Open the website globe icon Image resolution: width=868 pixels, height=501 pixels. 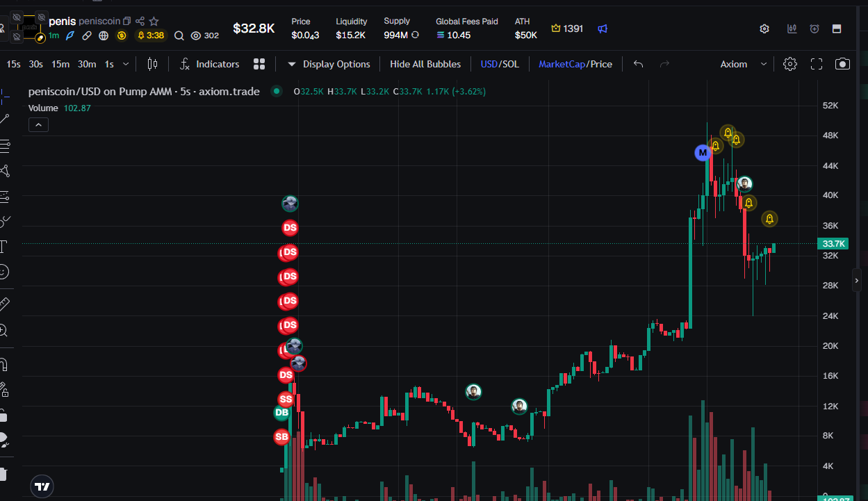coord(104,35)
